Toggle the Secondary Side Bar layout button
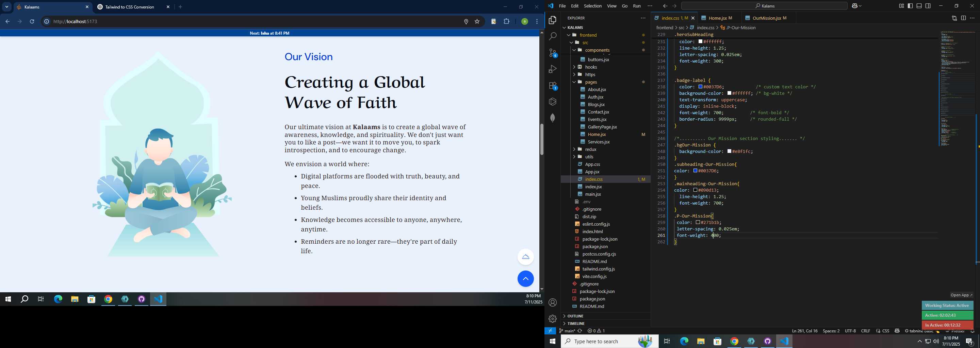Image resolution: width=980 pixels, height=348 pixels. tap(928, 6)
